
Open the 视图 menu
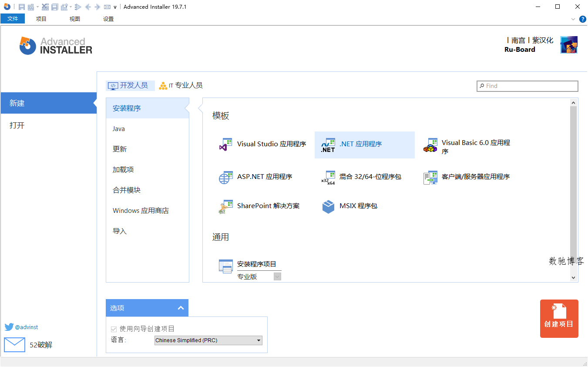click(75, 19)
